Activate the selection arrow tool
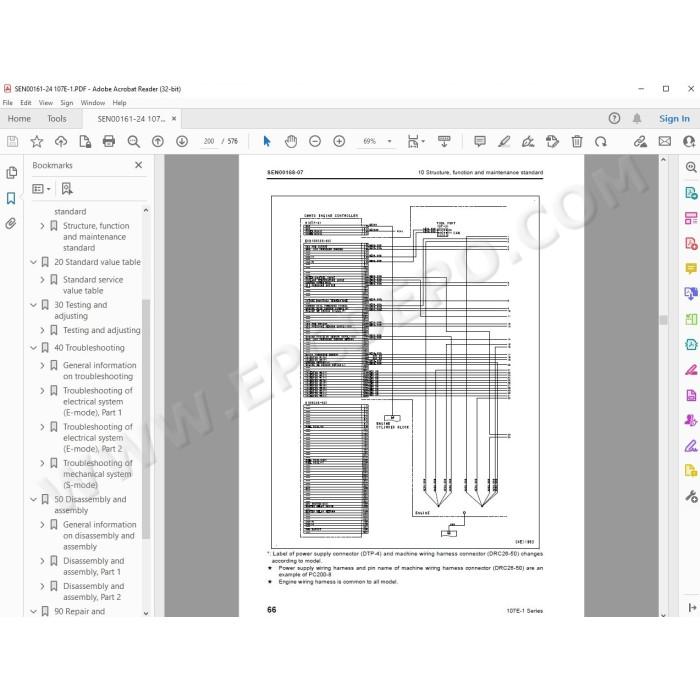This screenshot has width=700, height=700. point(267,142)
